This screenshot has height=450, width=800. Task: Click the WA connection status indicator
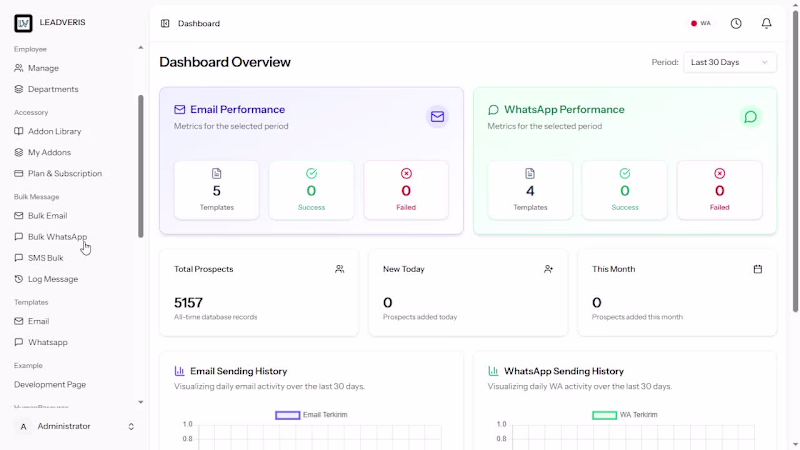click(701, 23)
